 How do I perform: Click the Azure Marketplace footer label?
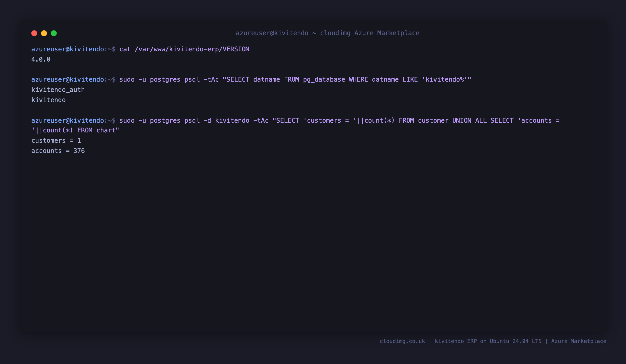click(579, 341)
